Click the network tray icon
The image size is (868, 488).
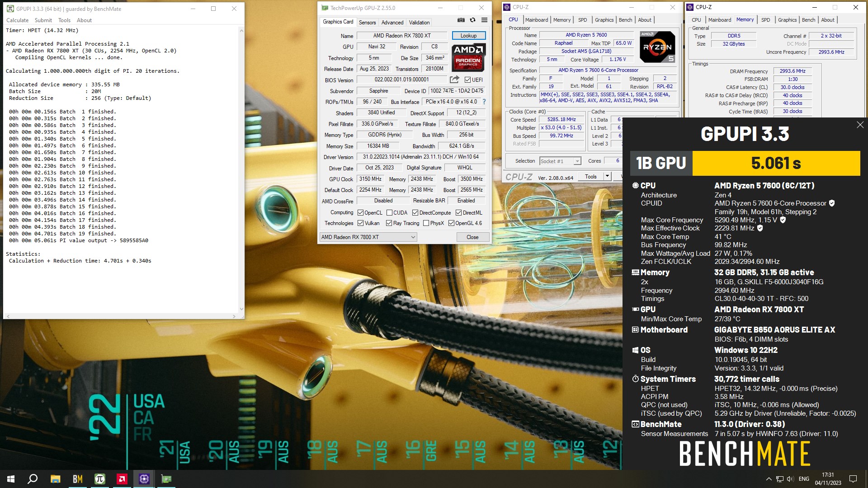780,479
